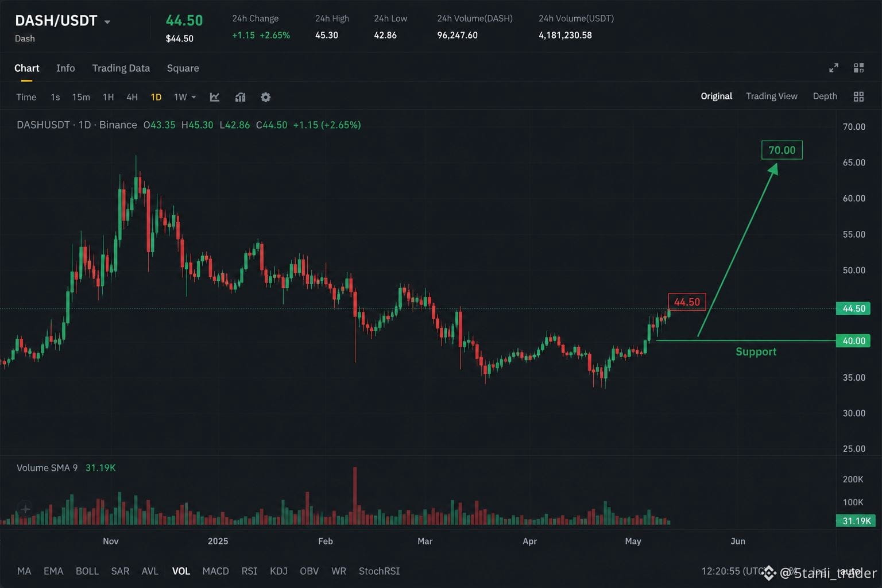The height and width of the screenshot is (588, 882).
Task: Enable the MACD indicator
Action: [215, 571]
